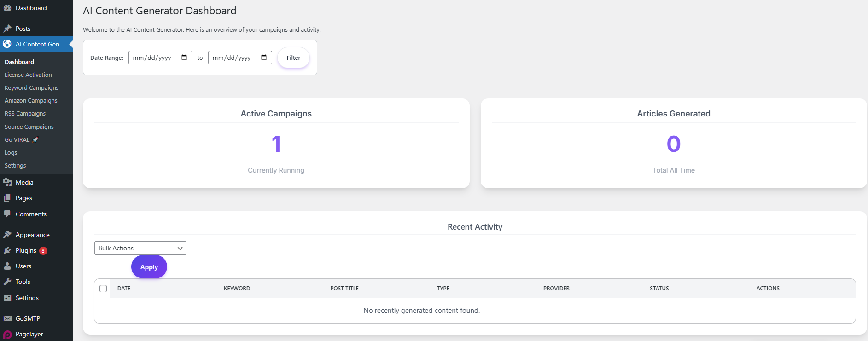This screenshot has height=341, width=868.
Task: Click the KEYWORD column header
Action: 237,289
